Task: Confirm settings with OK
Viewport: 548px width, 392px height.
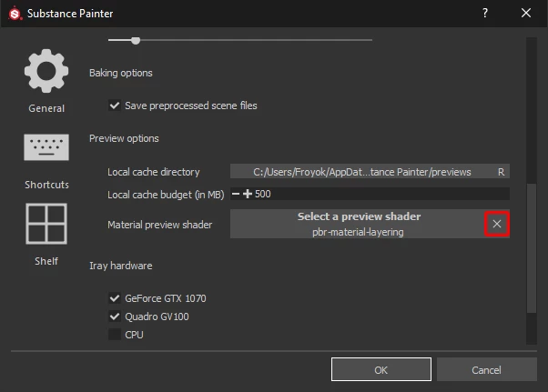Action: pos(381,369)
